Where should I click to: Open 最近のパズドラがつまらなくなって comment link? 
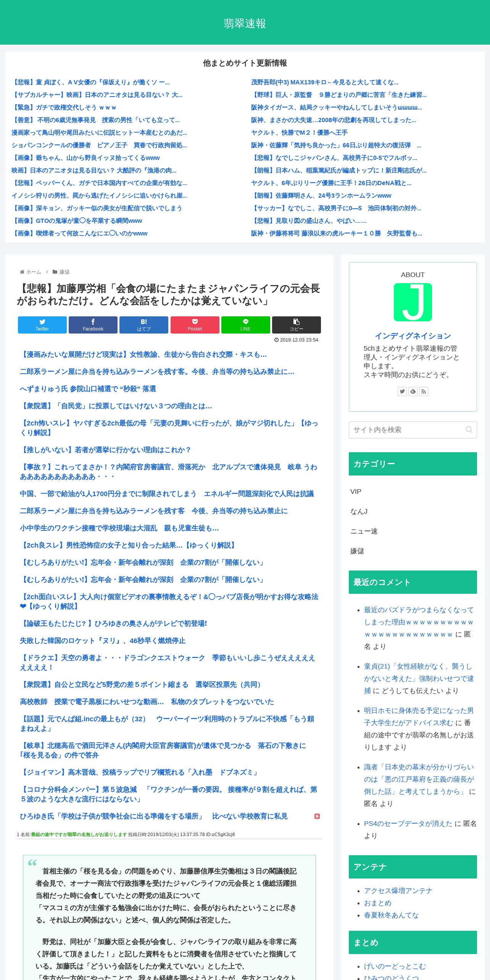pyautogui.click(x=419, y=622)
